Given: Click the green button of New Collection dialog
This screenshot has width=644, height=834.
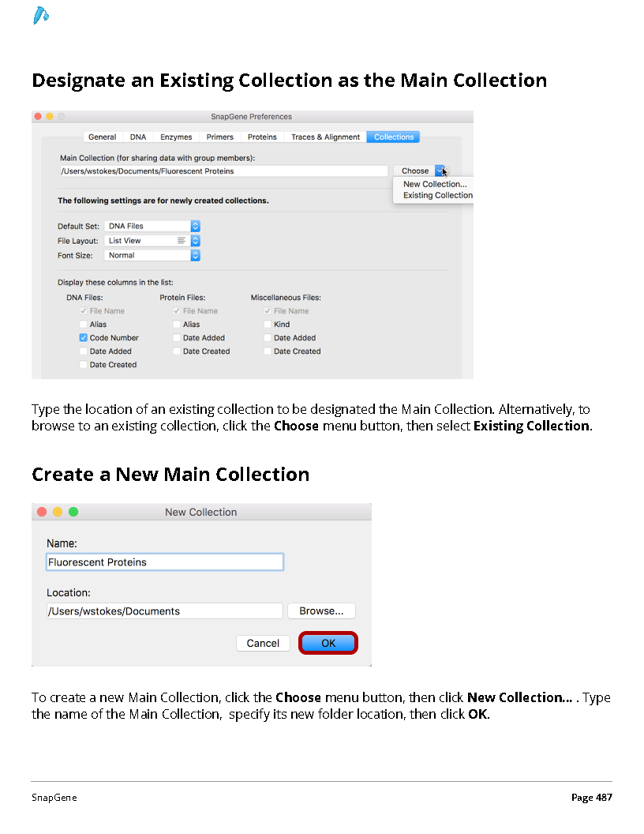Looking at the screenshot, I should 73,512.
